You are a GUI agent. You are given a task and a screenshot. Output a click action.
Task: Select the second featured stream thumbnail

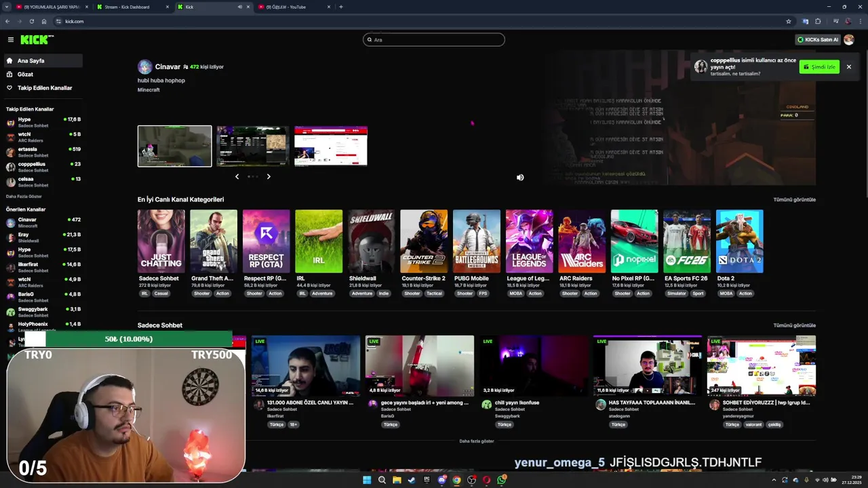coord(253,146)
